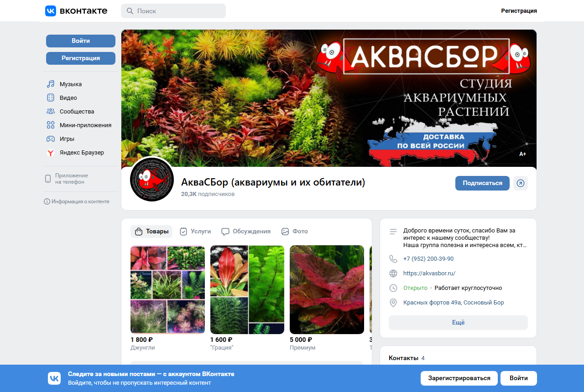584x392 pixels.
Task: Click inside the Поиск search field
Action: click(x=173, y=11)
